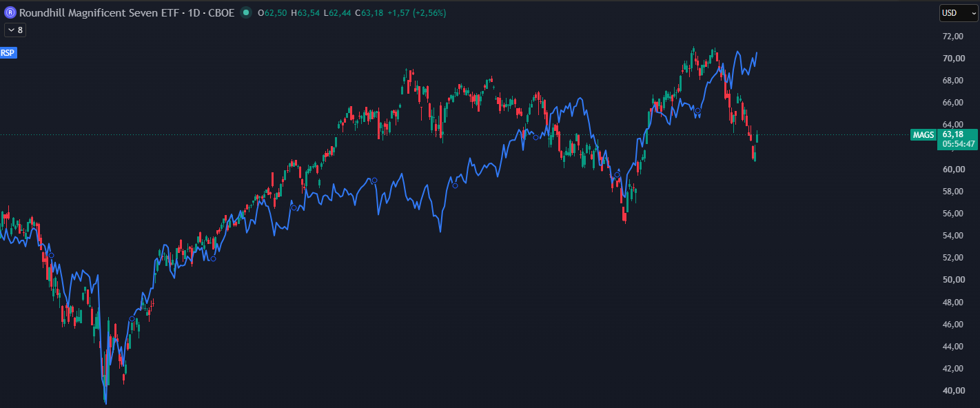Click the MAGS symbol price tag
The image size is (980, 408).
coord(923,135)
